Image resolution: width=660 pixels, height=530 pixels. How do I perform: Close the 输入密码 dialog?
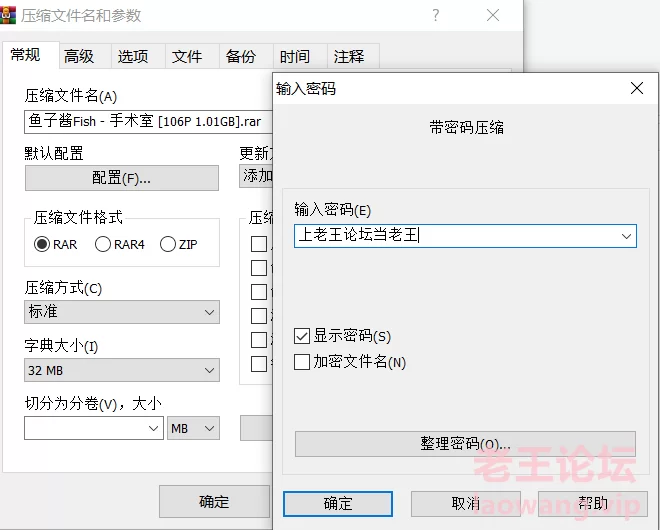(637, 88)
